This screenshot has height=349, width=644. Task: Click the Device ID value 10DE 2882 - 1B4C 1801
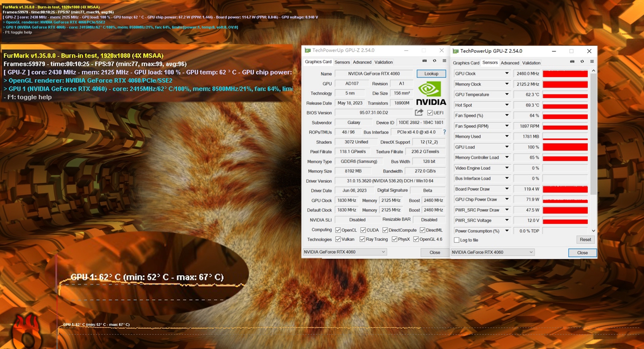(421, 123)
